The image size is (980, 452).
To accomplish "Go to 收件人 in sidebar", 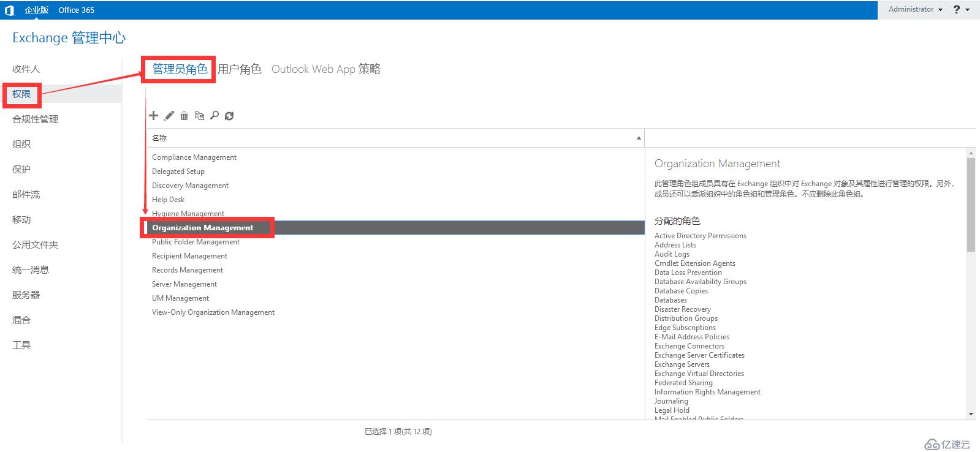I will pyautogui.click(x=26, y=69).
